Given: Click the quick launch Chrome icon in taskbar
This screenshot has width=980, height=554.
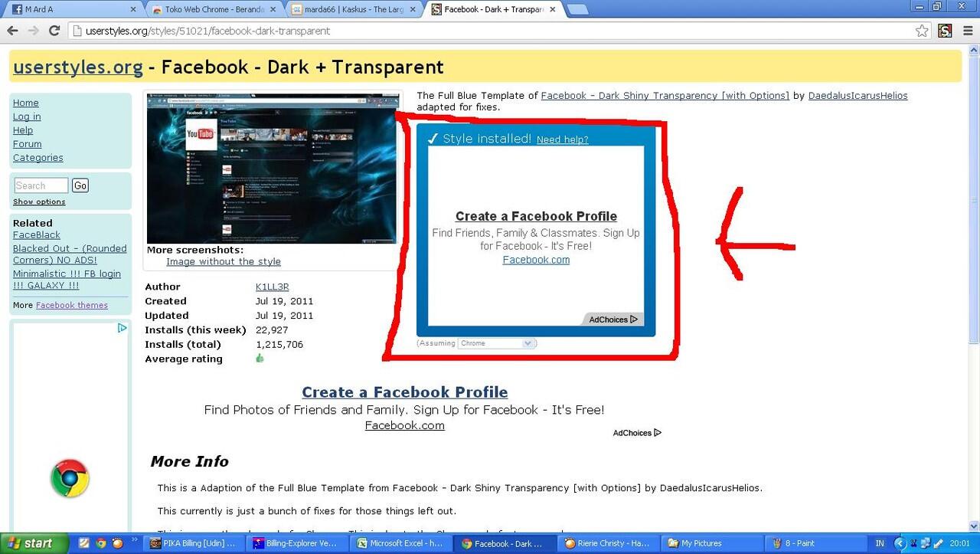Looking at the screenshot, I should (x=100, y=543).
